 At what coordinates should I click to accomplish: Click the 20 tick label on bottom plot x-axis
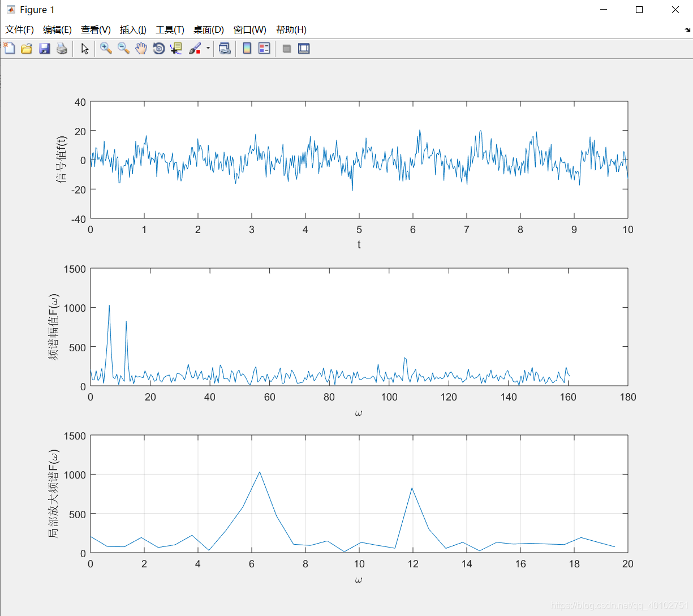click(x=628, y=563)
